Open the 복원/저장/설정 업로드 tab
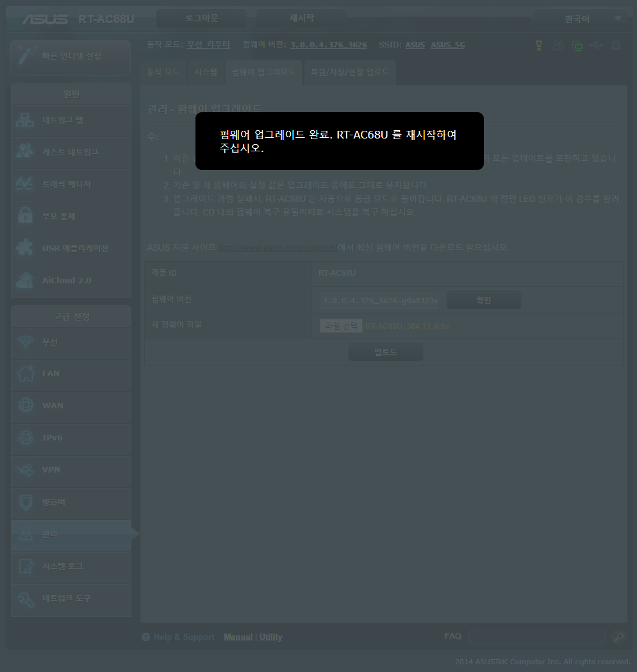The width and height of the screenshot is (637, 672). [x=349, y=72]
